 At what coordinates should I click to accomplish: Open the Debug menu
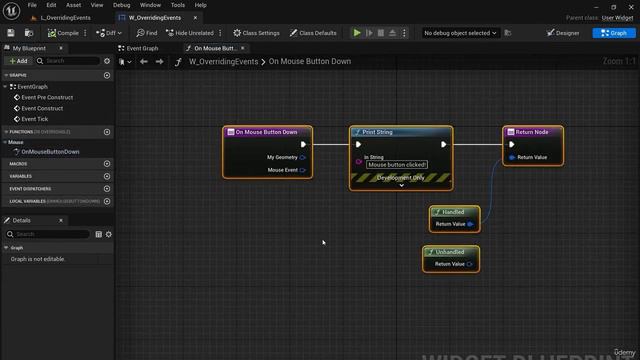click(x=121, y=5)
